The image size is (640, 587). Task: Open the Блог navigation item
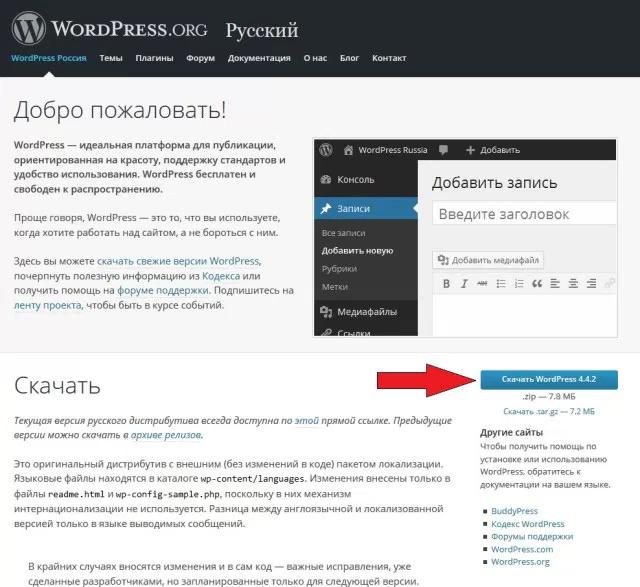349,58
